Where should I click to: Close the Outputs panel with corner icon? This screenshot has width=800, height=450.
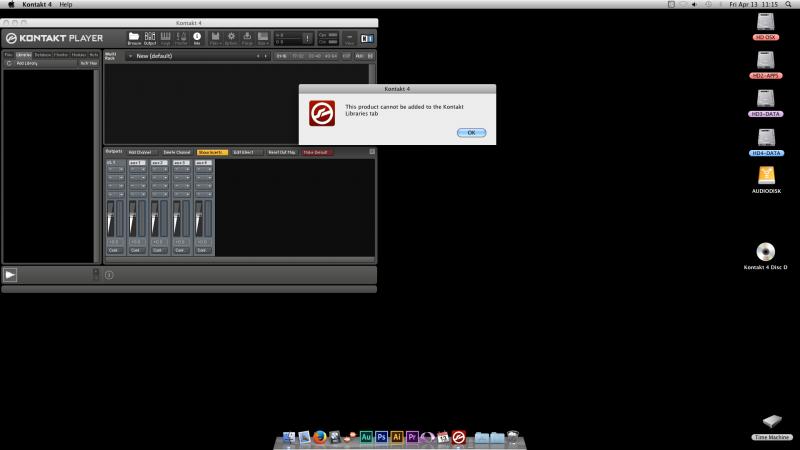(372, 152)
